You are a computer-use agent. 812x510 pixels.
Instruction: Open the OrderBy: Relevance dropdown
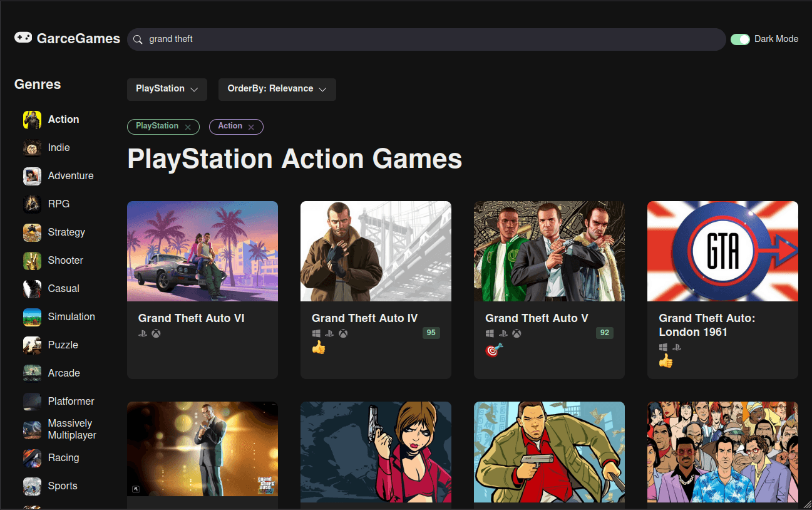pos(277,89)
